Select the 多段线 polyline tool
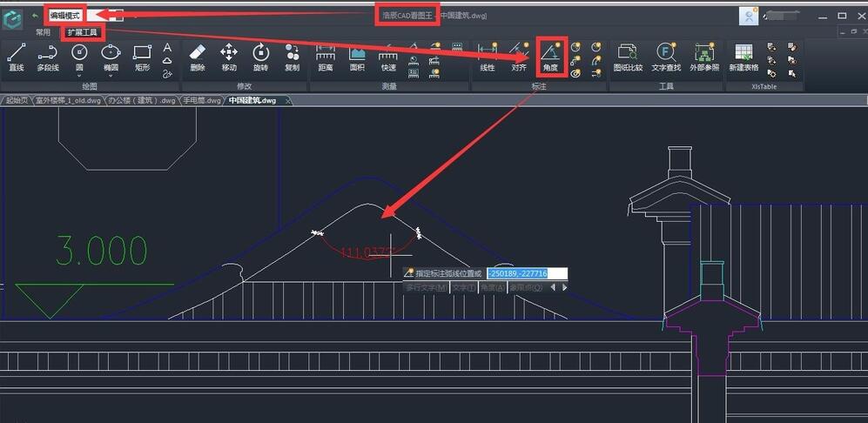The width and height of the screenshot is (868, 423). 47,57
